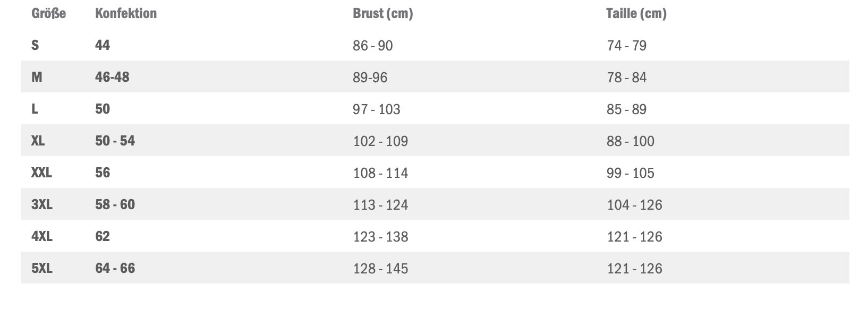
Task: Select the 5XL size label
Action: (42, 268)
